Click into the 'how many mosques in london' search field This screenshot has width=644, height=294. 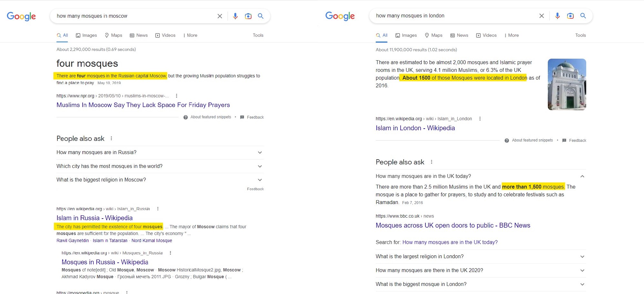click(455, 16)
